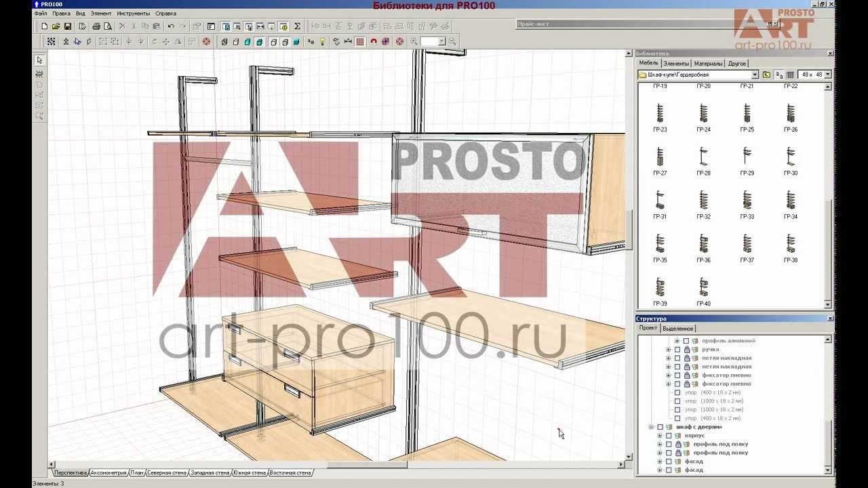
Task: Toggle Shading display mode icon
Action: [297, 41]
